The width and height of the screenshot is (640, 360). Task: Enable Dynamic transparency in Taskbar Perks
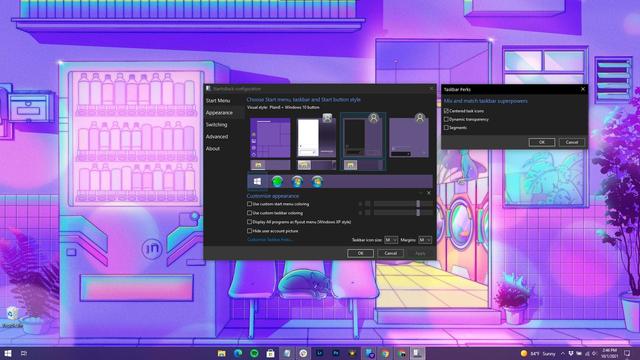[446, 120]
